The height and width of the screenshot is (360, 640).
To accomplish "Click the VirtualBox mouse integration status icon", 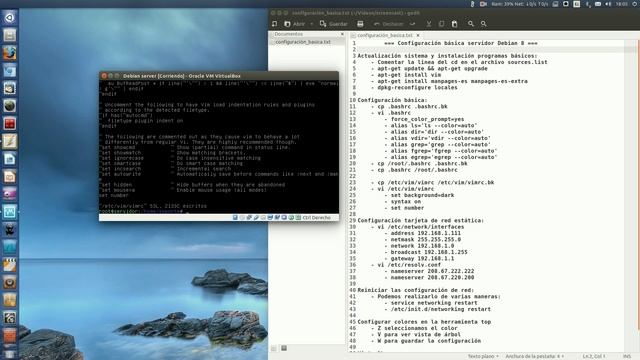I will tap(291, 218).
